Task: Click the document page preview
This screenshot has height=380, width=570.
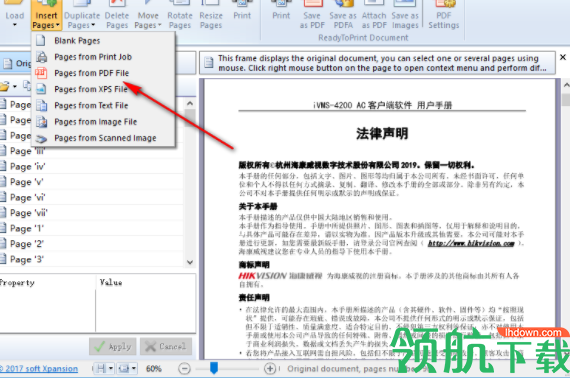Action: [380, 219]
